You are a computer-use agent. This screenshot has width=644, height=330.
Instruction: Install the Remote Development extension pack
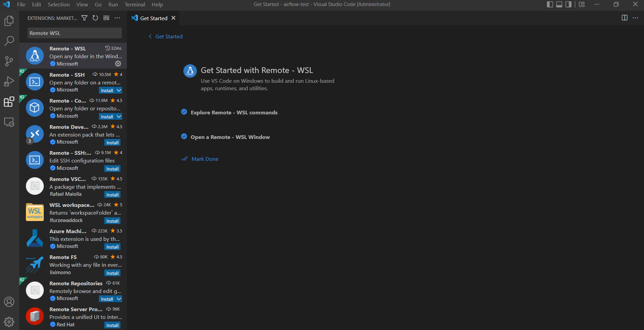(112, 143)
